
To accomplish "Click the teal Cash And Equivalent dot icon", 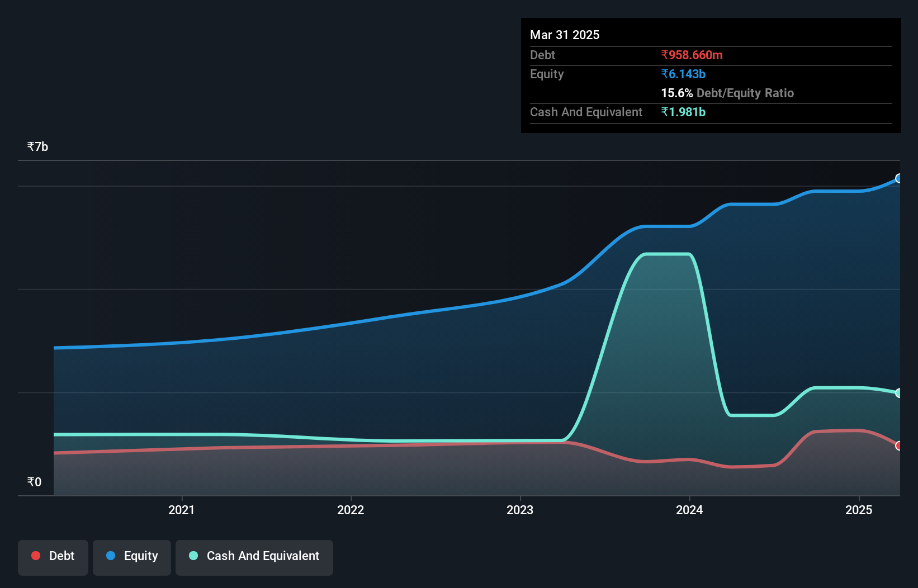I will coord(193,556).
